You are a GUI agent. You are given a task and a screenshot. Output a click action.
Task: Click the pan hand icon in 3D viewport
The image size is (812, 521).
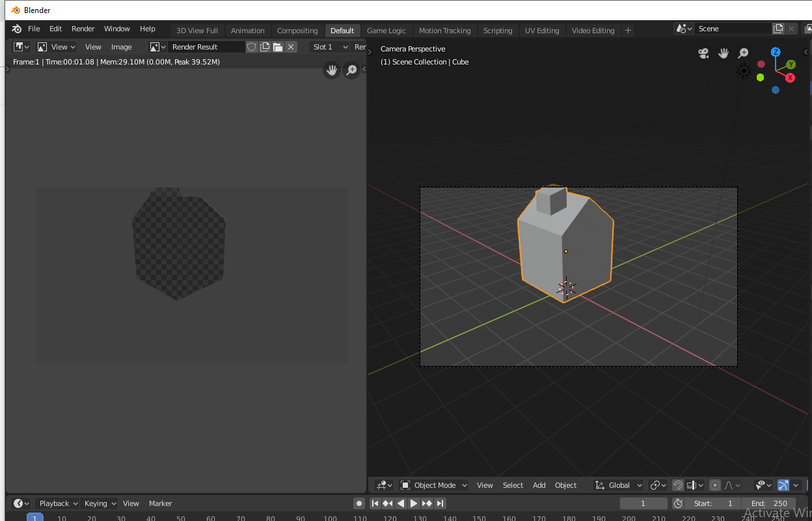coord(723,53)
